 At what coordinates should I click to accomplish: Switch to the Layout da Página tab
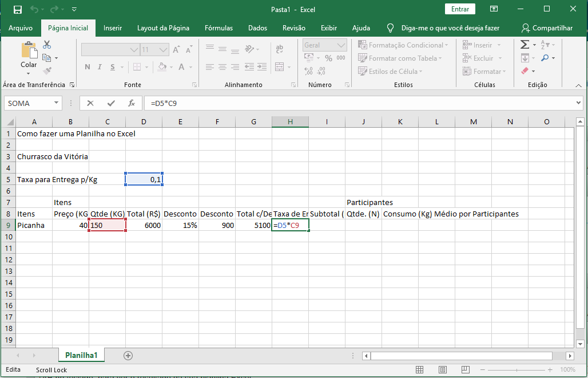click(x=163, y=28)
